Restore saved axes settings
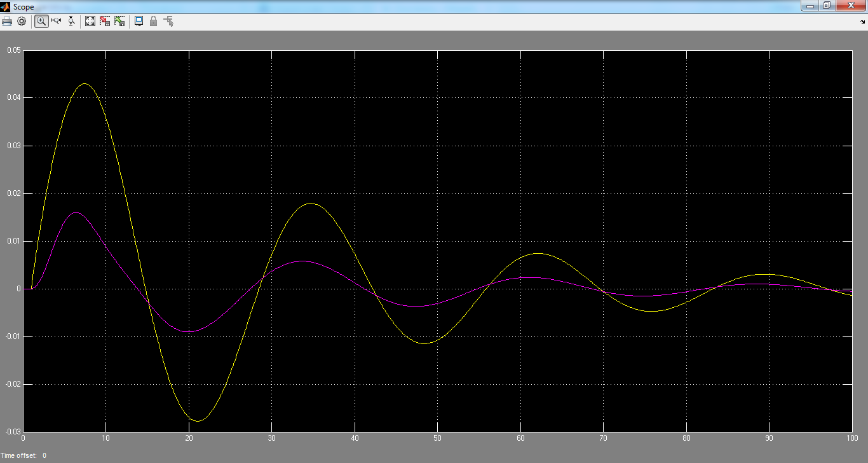The width and height of the screenshot is (868, 463). pos(119,21)
